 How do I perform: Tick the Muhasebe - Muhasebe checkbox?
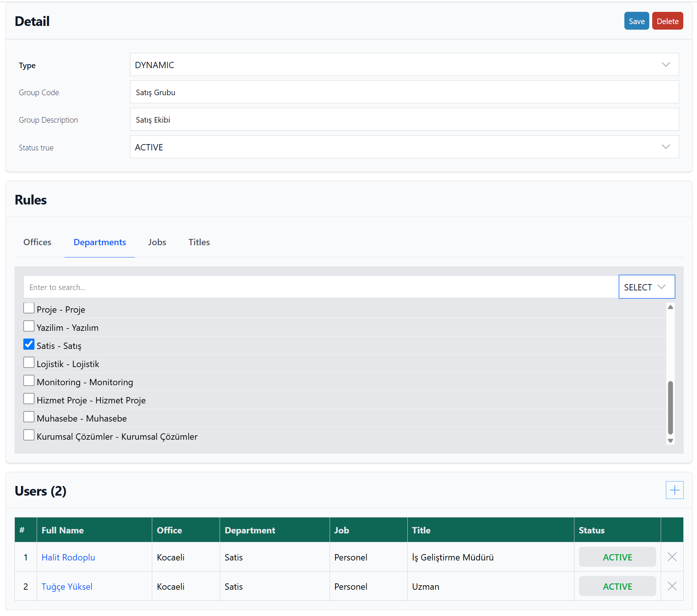(x=29, y=417)
